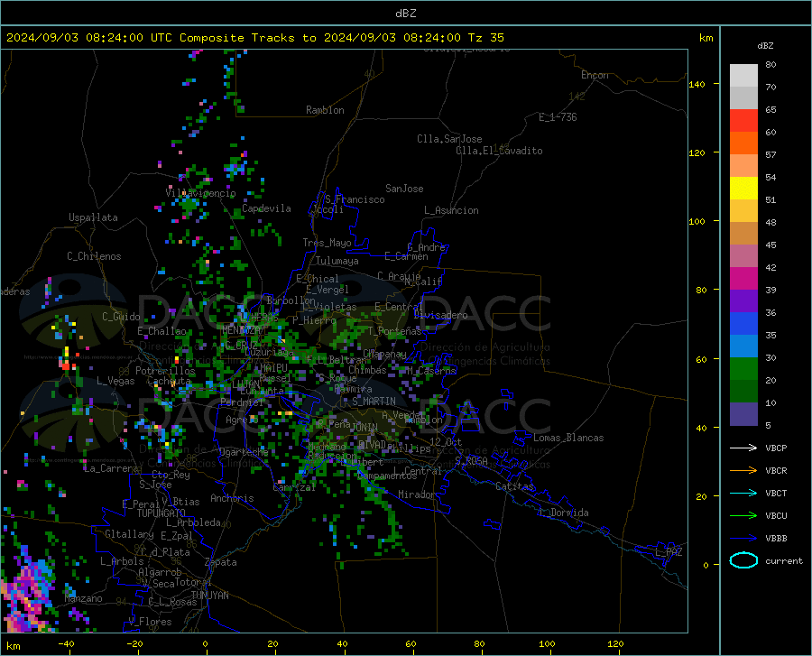Click the Zapata map label
The width and height of the screenshot is (812, 656).
221,562
